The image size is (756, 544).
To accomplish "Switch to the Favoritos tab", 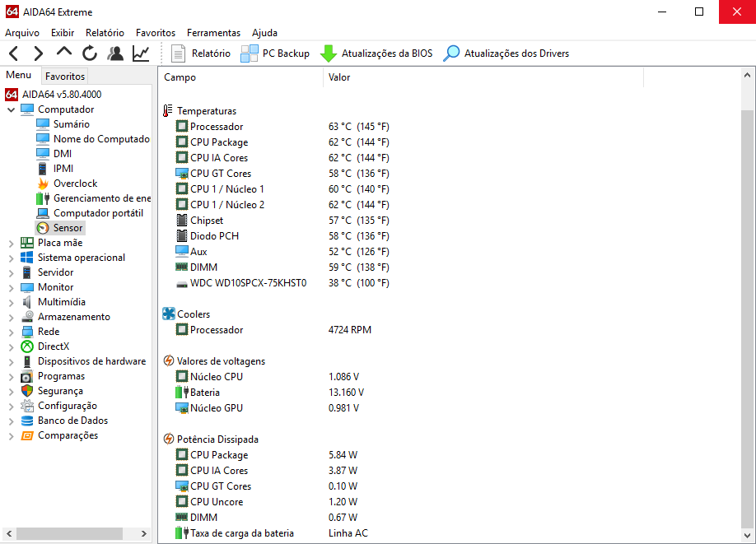I will click(x=65, y=77).
